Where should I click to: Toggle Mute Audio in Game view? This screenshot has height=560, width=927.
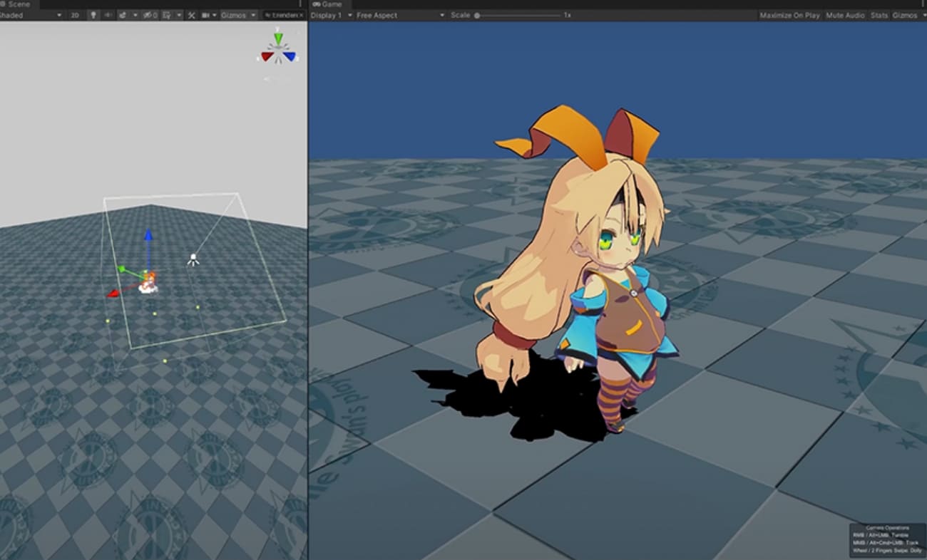(845, 15)
